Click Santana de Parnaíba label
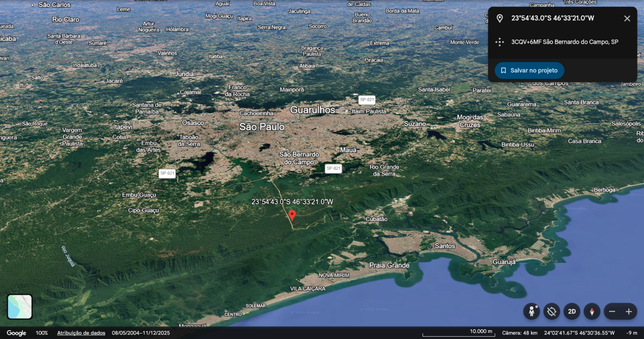This screenshot has width=644, height=339. click(147, 108)
